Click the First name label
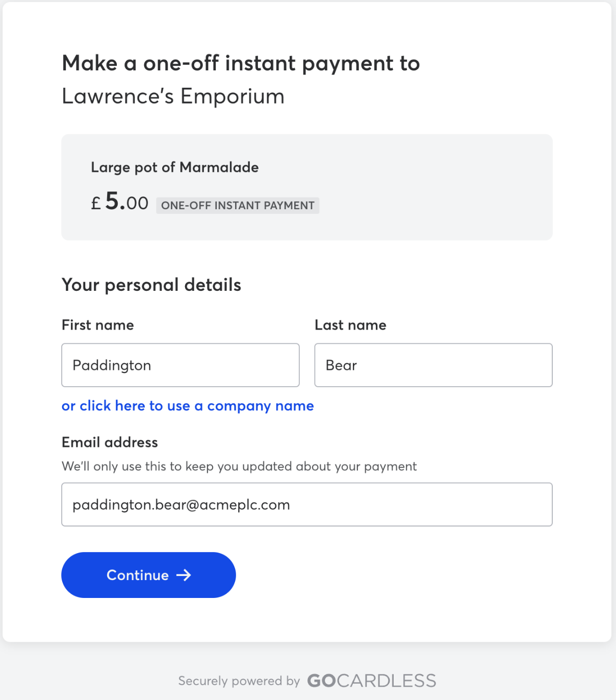Viewport: 616px width, 700px height. (98, 325)
